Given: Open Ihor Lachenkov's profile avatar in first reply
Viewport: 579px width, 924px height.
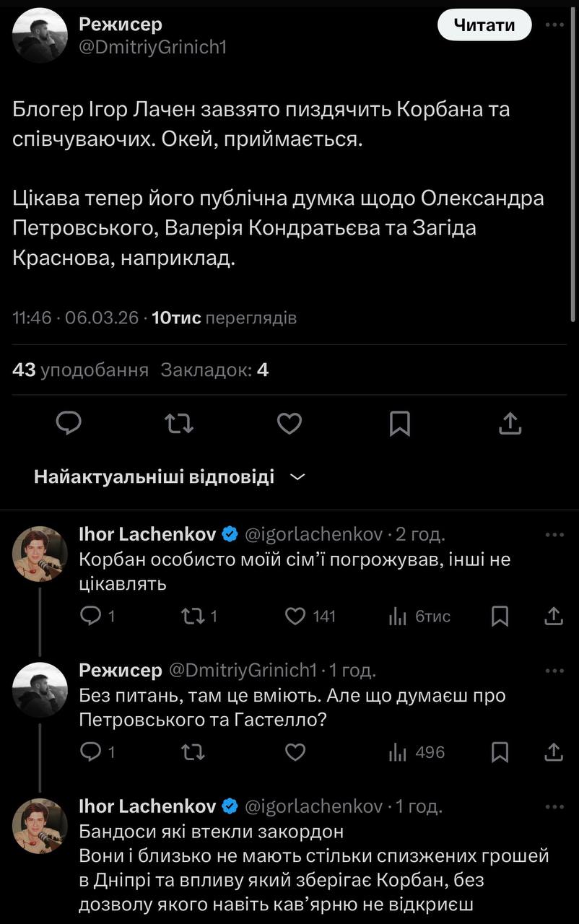Looking at the screenshot, I should pyautogui.click(x=40, y=554).
